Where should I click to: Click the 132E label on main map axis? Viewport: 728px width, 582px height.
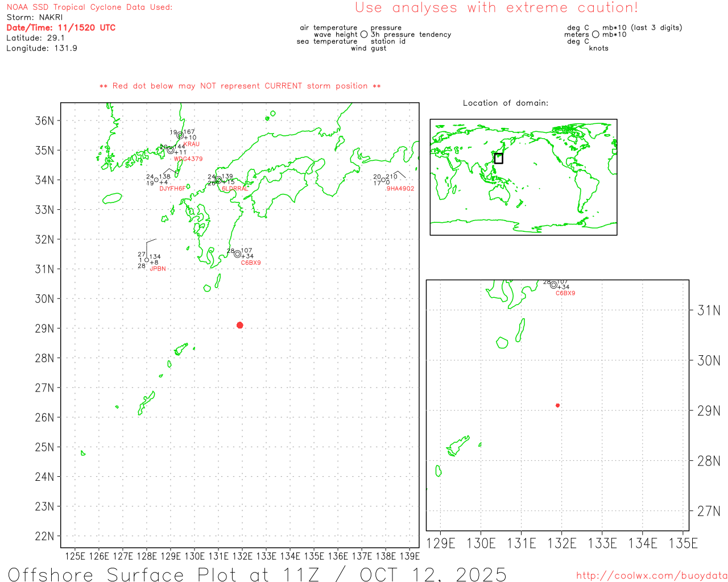(242, 556)
